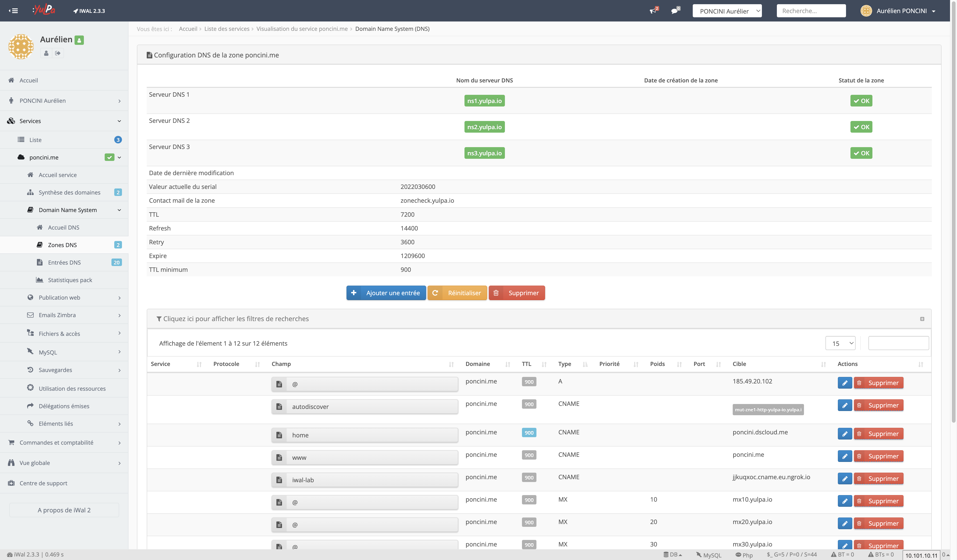Open Accueil in the sidebar
Image resolution: width=957 pixels, height=560 pixels.
click(x=64, y=80)
